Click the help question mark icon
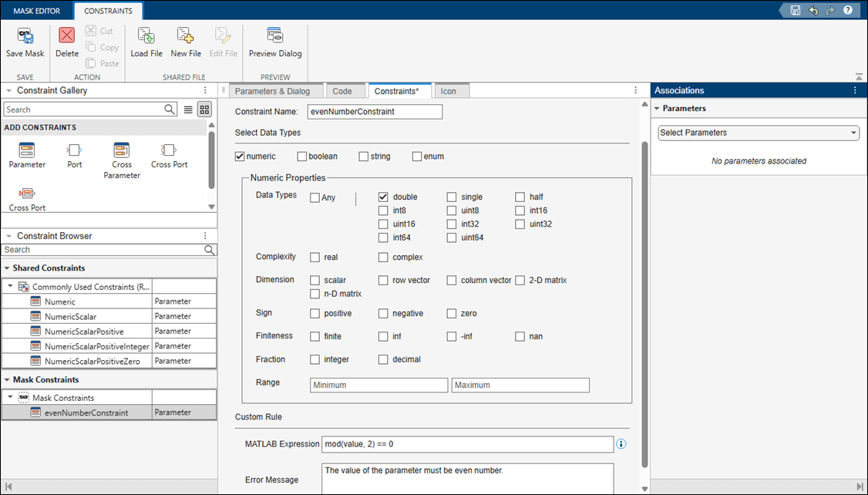Viewport: 868px width, 495px height. pyautogui.click(x=848, y=10)
